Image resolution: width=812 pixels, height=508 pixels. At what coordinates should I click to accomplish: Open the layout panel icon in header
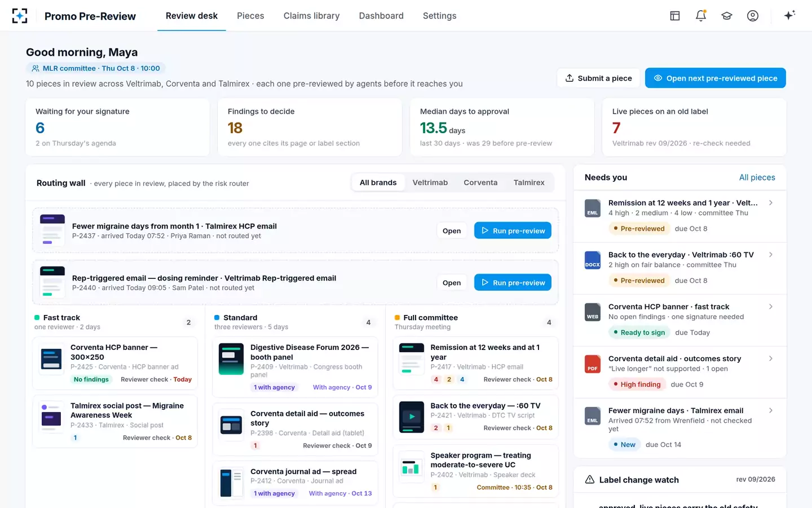pyautogui.click(x=675, y=16)
